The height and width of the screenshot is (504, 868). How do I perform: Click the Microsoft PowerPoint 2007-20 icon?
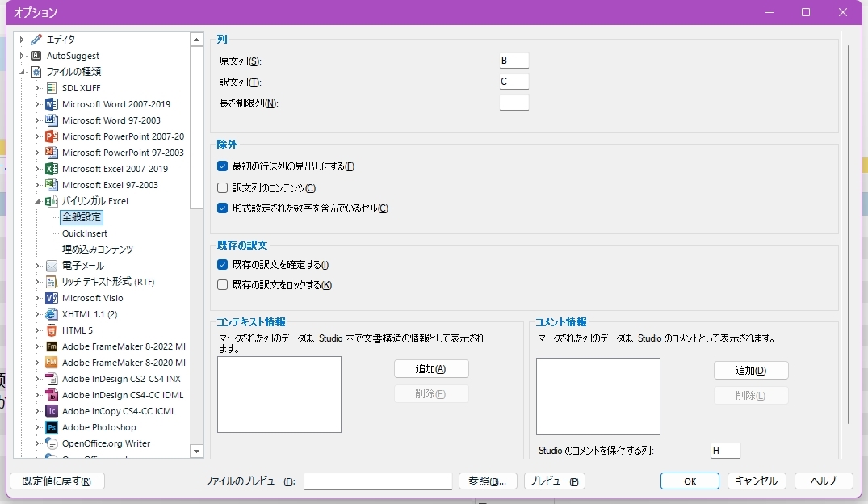coord(52,136)
